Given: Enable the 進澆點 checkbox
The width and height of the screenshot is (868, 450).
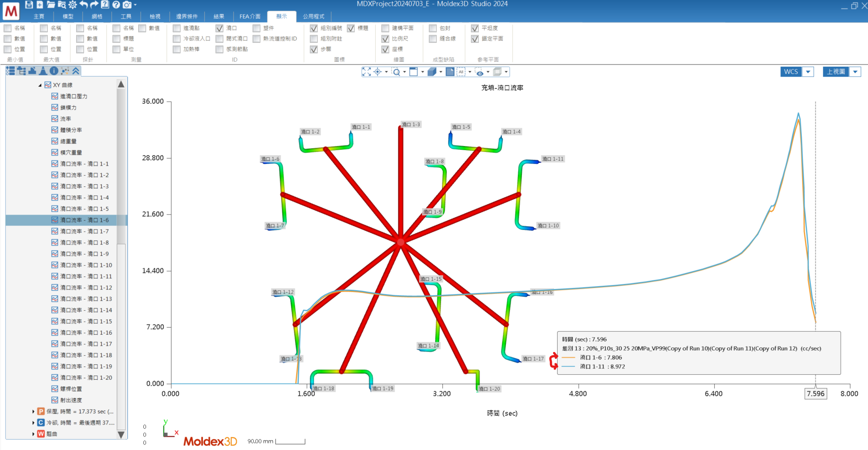Looking at the screenshot, I should (177, 28).
